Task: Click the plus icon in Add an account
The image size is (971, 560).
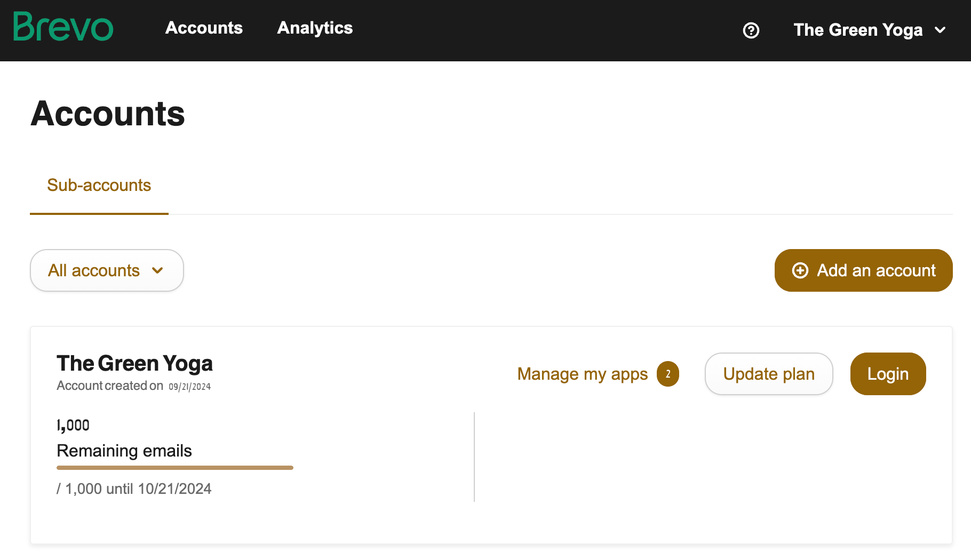Action: [800, 270]
